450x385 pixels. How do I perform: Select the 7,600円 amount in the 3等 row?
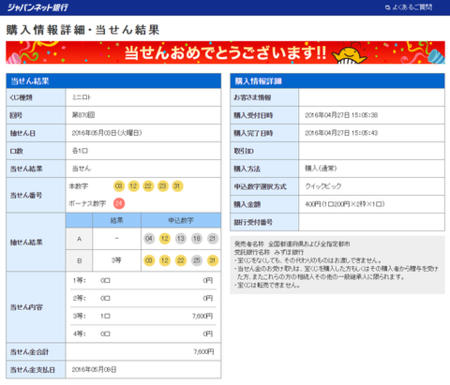pyautogui.click(x=202, y=316)
